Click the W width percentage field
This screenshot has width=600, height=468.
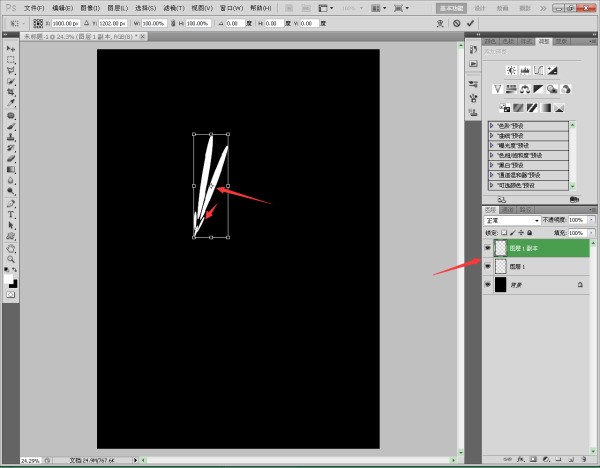153,22
